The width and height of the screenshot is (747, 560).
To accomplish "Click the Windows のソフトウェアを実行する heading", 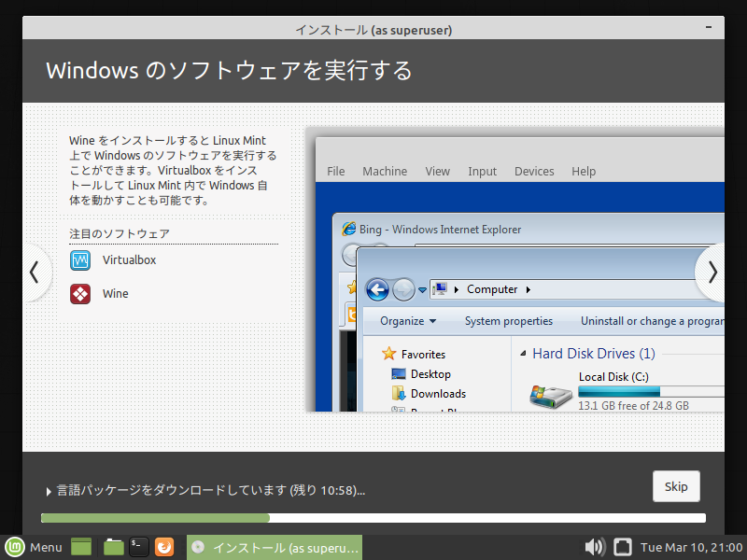I will pyautogui.click(x=229, y=71).
